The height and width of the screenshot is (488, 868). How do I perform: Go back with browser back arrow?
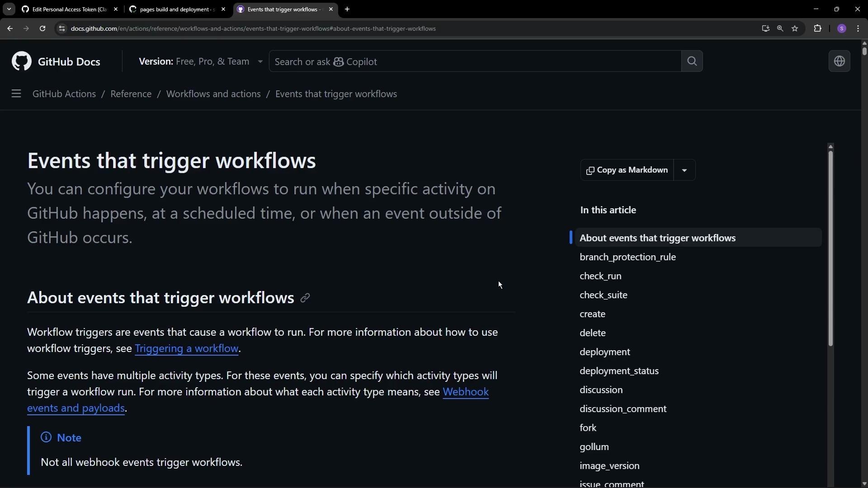[10, 28]
